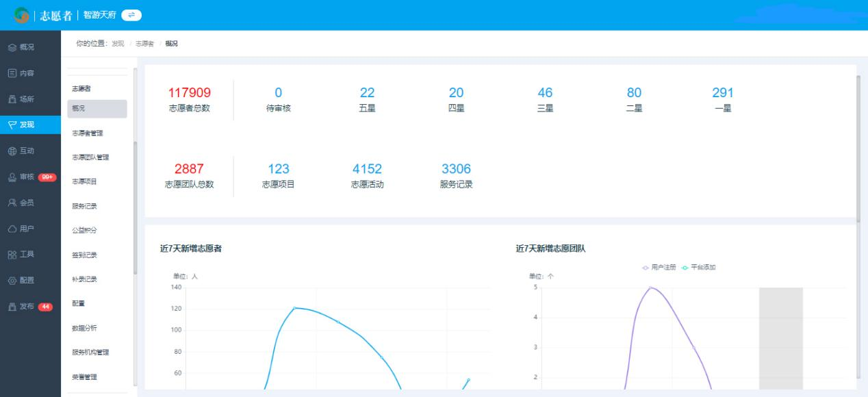Click the 近7天新增志愿者 chart title
Viewport: 868px width, 397px height.
click(x=190, y=249)
